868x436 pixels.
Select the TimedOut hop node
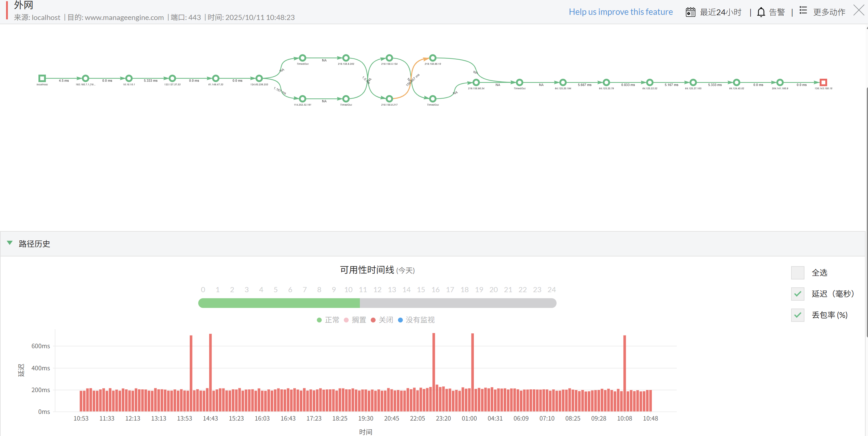(x=302, y=58)
